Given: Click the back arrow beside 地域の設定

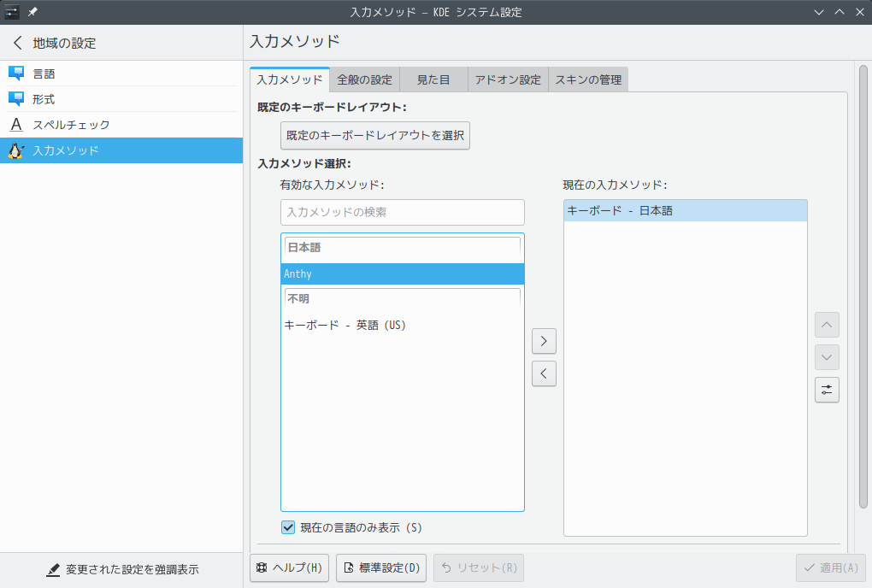Looking at the screenshot, I should tap(18, 43).
